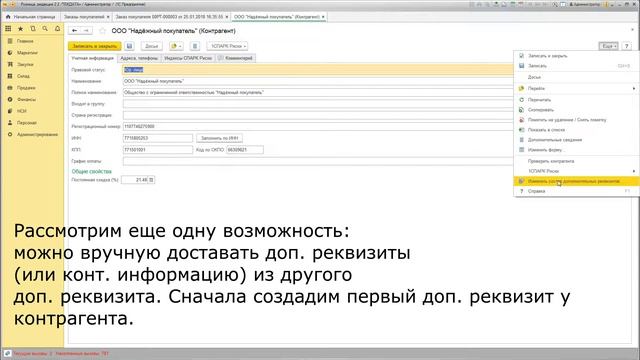
Task: Click the Досье button
Action: (151, 46)
